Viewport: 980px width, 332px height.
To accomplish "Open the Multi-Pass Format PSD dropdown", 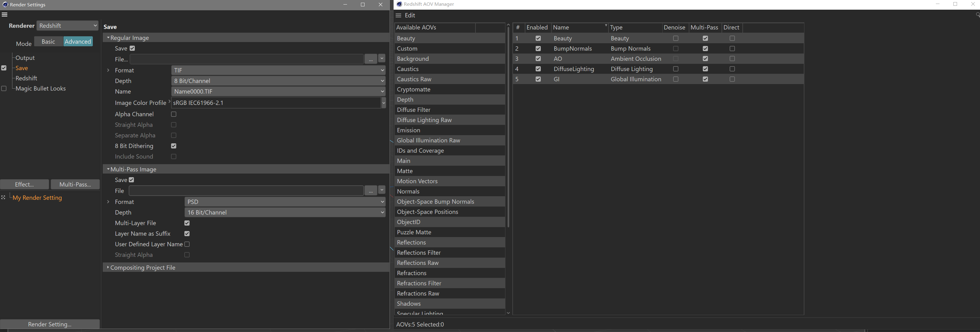I will (285, 202).
